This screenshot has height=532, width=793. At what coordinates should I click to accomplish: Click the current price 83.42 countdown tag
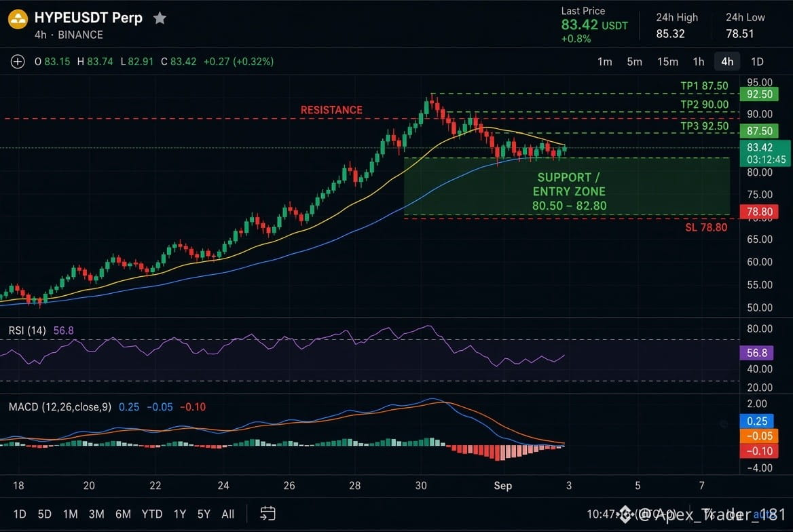click(766, 153)
